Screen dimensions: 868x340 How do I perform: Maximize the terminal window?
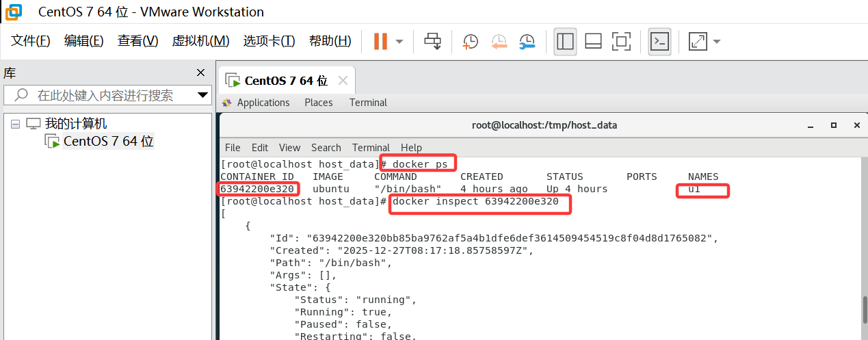pyautogui.click(x=834, y=126)
